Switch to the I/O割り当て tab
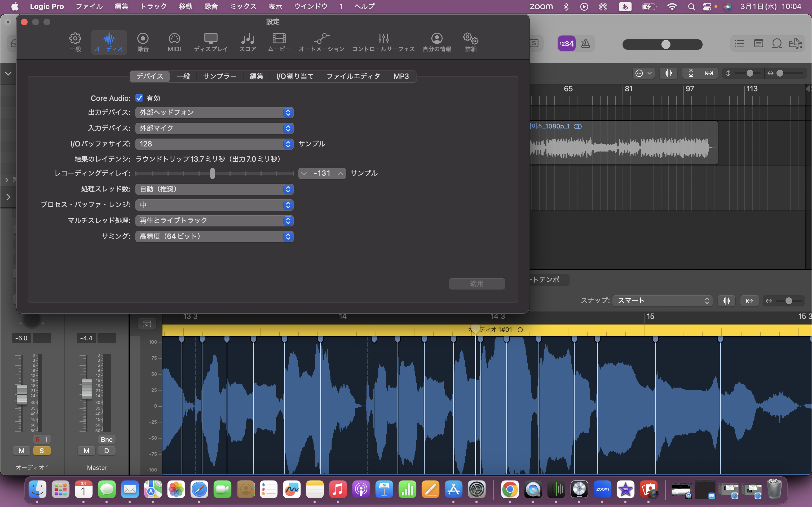 [295, 76]
